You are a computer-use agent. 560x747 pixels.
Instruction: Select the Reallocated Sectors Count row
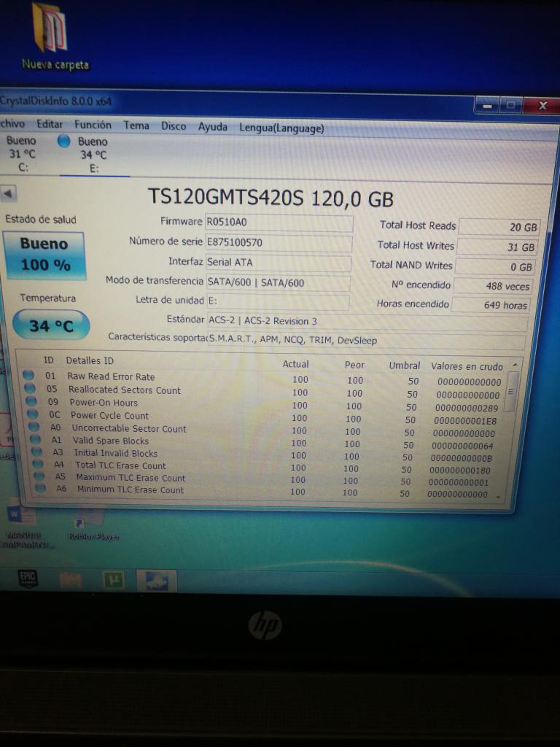[262, 392]
